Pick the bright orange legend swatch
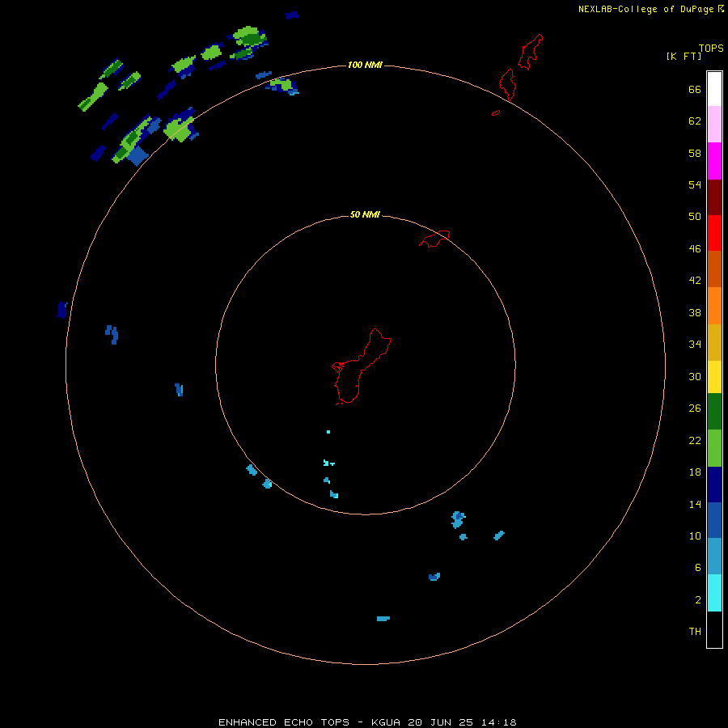The height and width of the screenshot is (728, 728). [x=714, y=306]
